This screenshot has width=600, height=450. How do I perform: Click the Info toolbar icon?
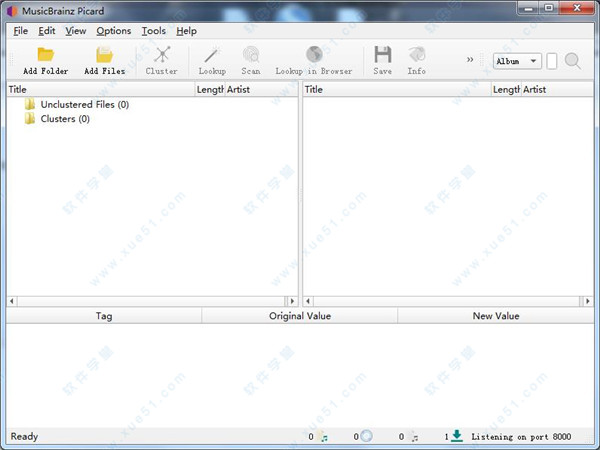click(417, 54)
